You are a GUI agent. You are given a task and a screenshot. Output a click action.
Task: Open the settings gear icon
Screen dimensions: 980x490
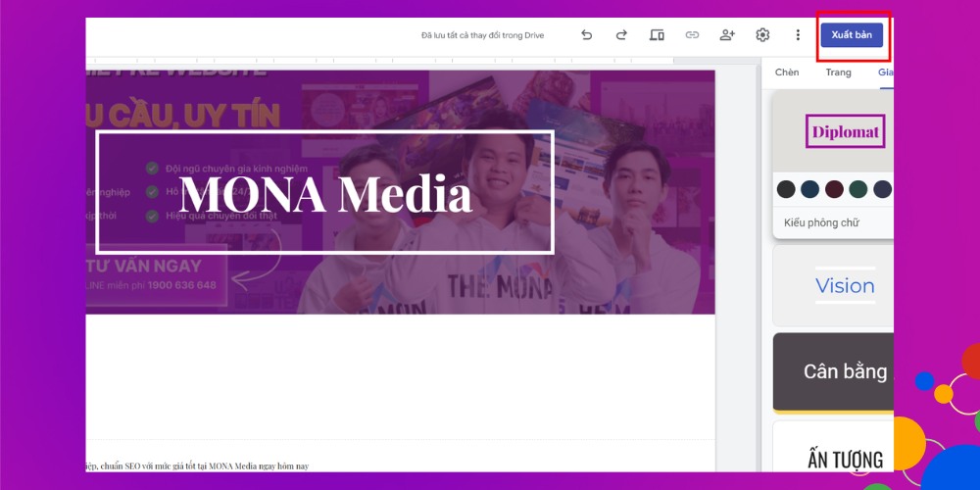click(x=762, y=35)
